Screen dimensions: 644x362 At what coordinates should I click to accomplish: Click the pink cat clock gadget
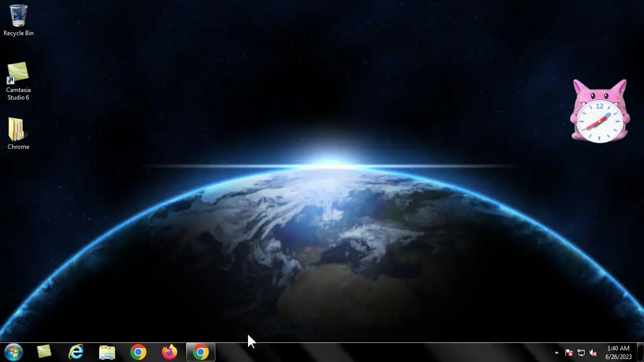point(600,111)
